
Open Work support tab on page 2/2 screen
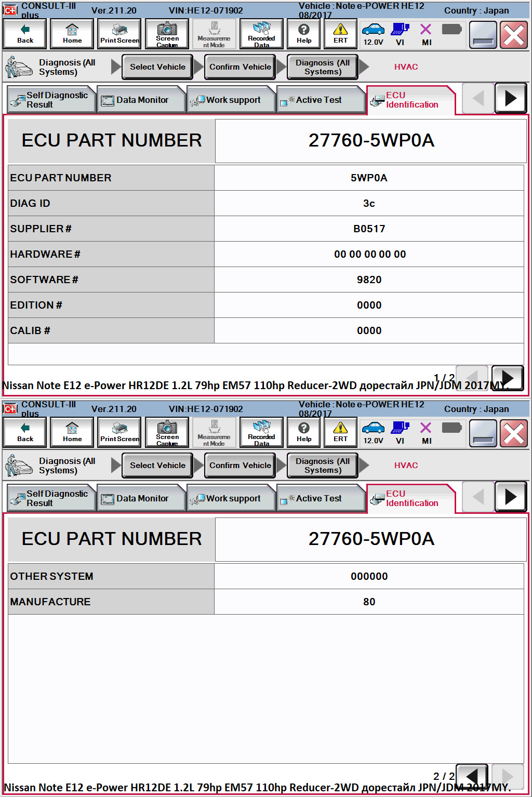coord(231,498)
